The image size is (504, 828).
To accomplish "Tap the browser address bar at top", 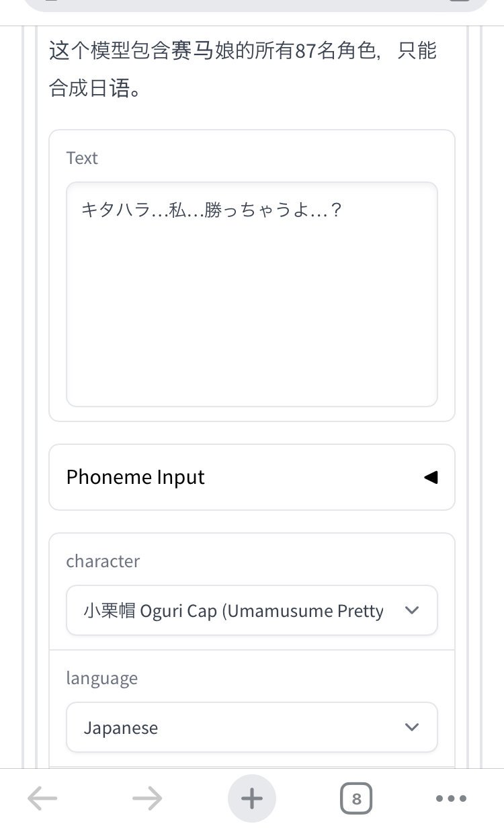I will click(252, 5).
